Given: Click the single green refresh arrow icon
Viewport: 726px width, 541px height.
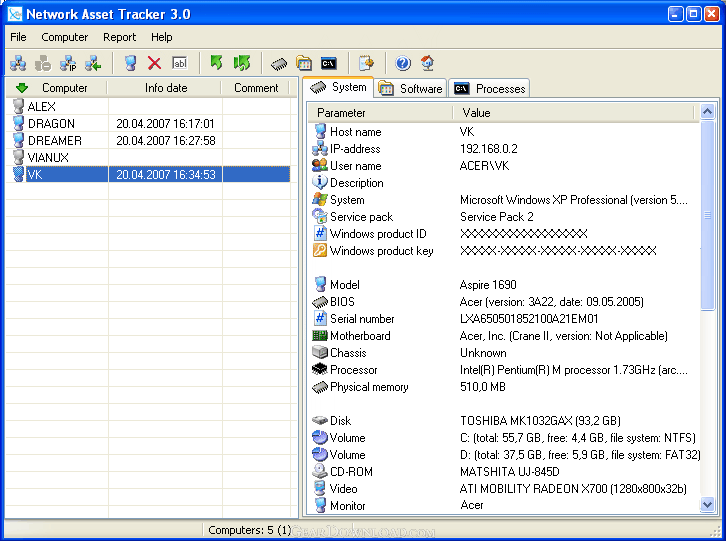Looking at the screenshot, I should 216,63.
